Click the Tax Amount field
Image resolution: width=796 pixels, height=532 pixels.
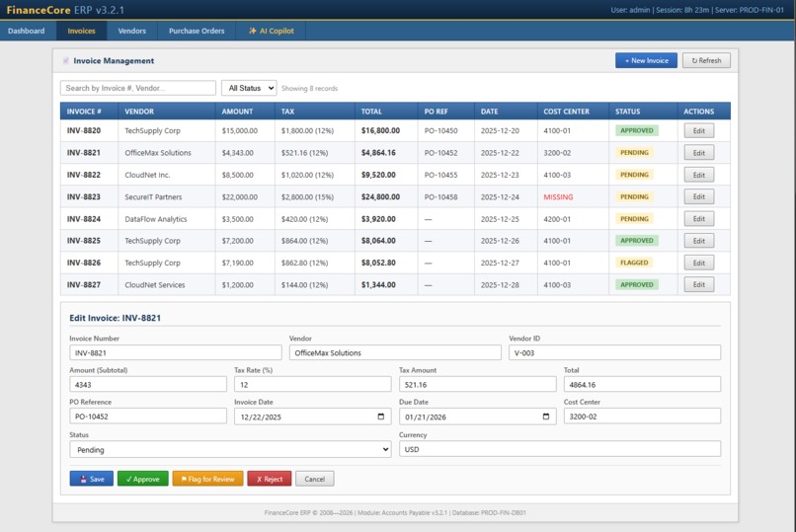[478, 384]
